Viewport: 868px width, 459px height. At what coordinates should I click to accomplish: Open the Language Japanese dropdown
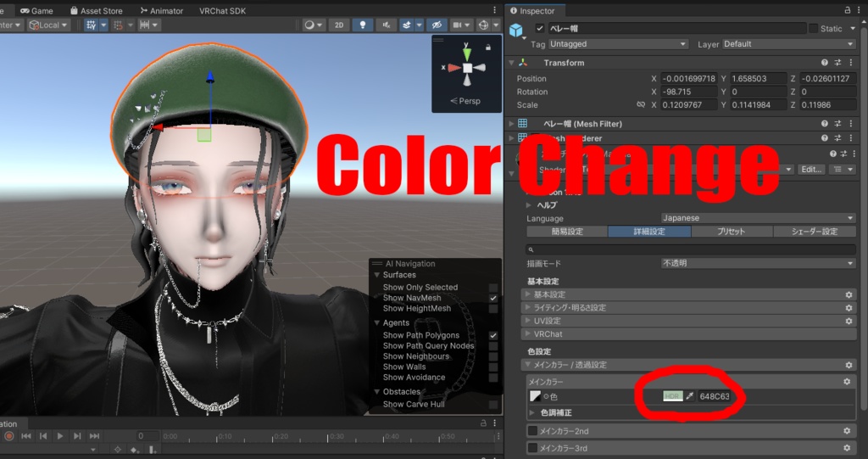(x=759, y=218)
